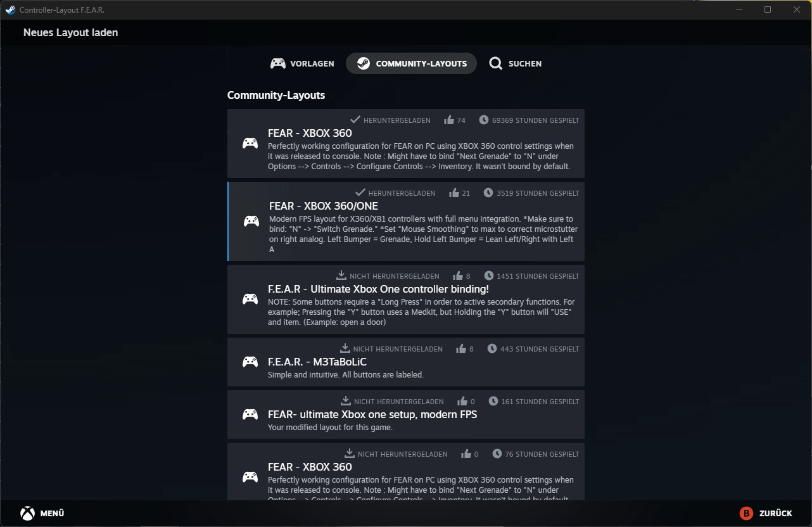Click the Community-Layouts section heading
The height and width of the screenshot is (527, 812).
pyautogui.click(x=276, y=96)
